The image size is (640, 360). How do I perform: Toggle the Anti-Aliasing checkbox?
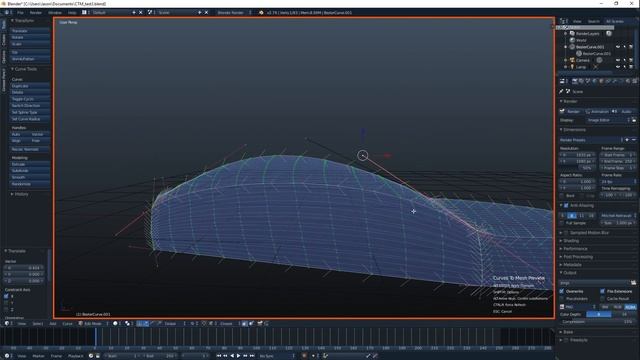(x=566, y=205)
